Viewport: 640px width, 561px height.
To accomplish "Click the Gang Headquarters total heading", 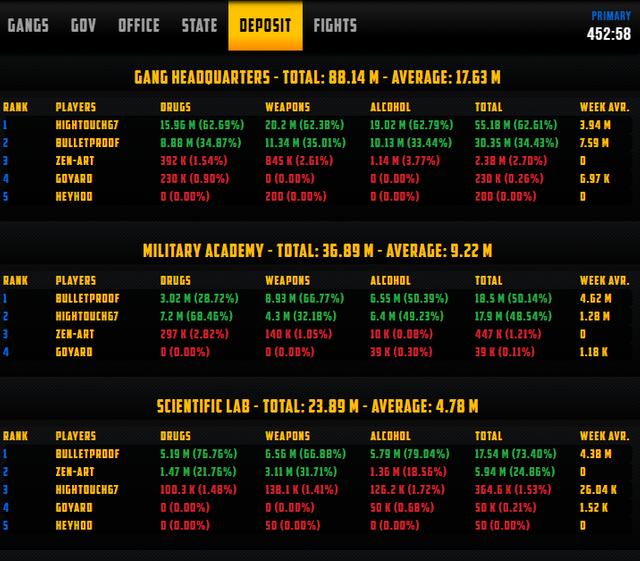I will point(318,77).
